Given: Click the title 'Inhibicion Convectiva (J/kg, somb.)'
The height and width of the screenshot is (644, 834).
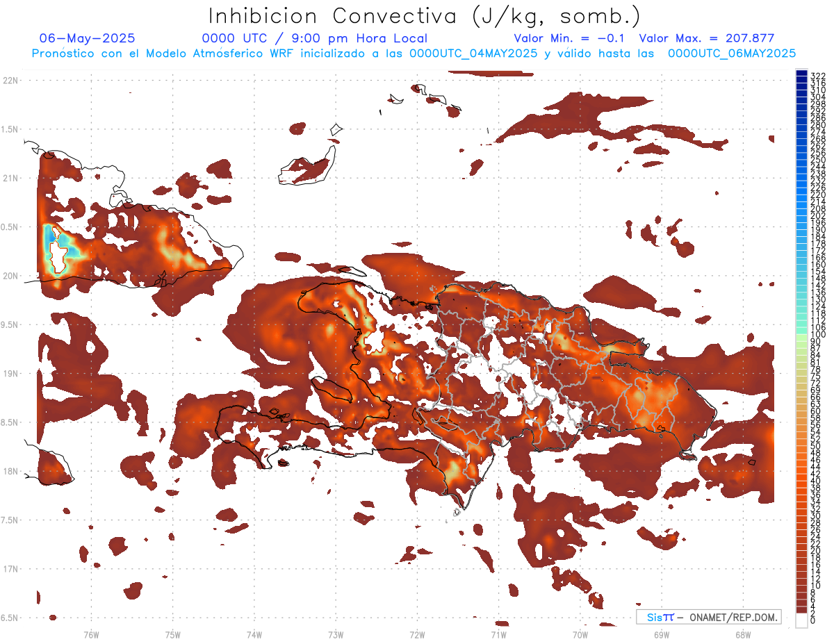Looking at the screenshot, I should tap(425, 17).
